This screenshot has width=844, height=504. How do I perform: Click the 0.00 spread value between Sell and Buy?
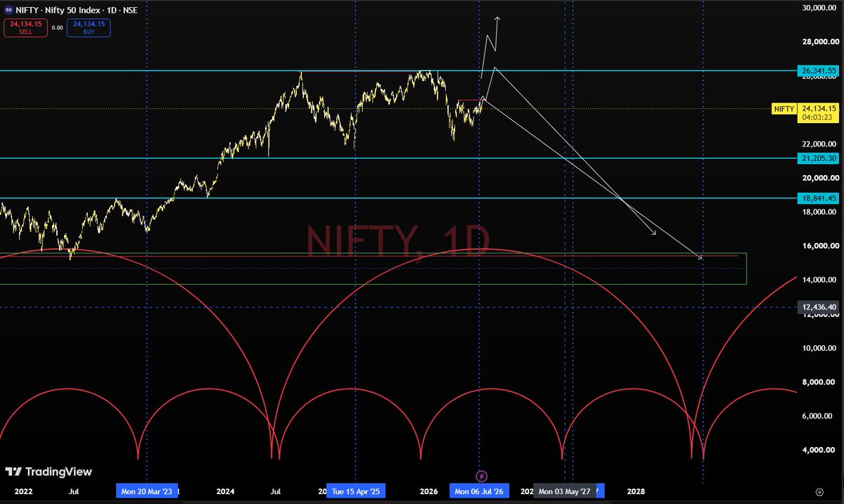pyautogui.click(x=57, y=27)
